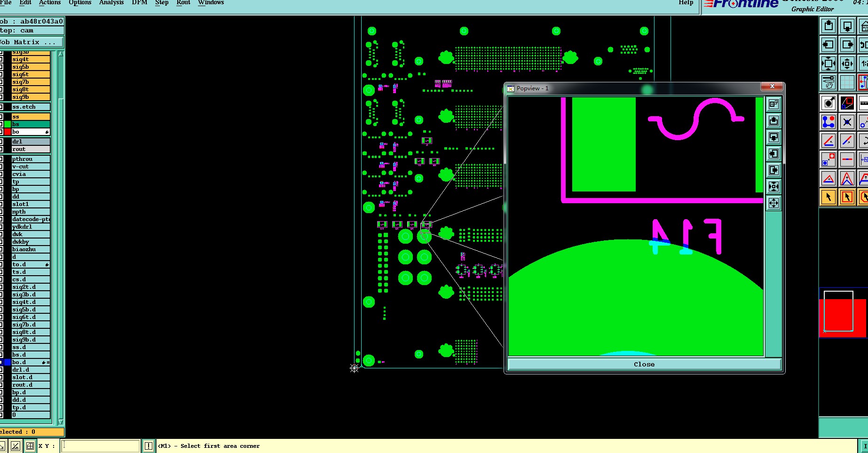Tick the checkbox beside ss.etch layer

click(x=1, y=107)
